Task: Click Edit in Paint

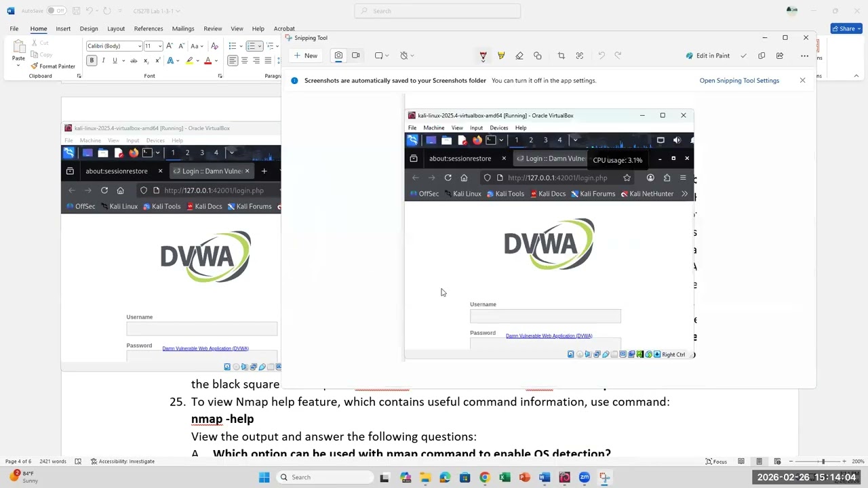Action: [707, 56]
